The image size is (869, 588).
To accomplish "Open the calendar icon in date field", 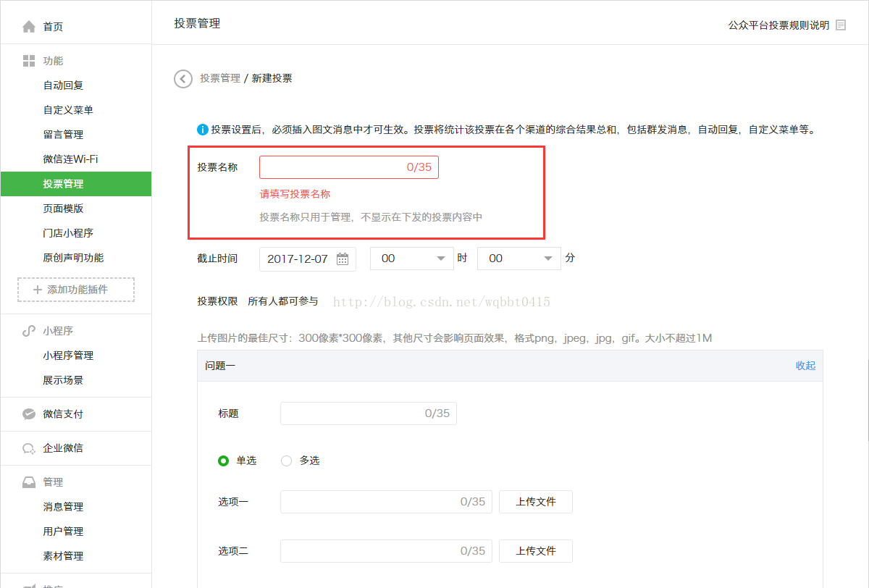I will (343, 259).
